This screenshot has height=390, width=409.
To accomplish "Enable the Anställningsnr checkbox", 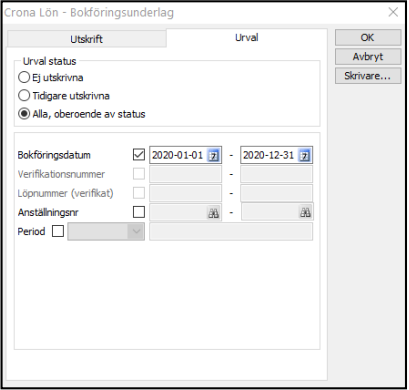I will (x=139, y=212).
